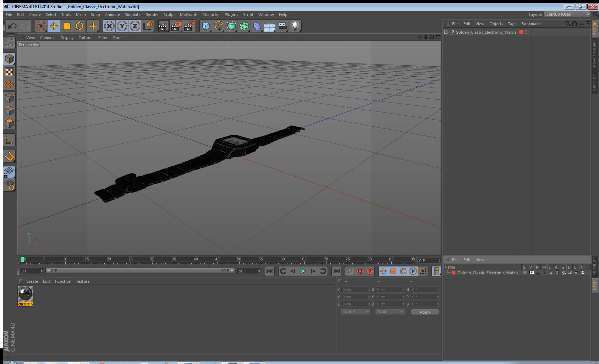Toggle Z-axis lock
Screen dimensions: 599x364
tap(135, 26)
